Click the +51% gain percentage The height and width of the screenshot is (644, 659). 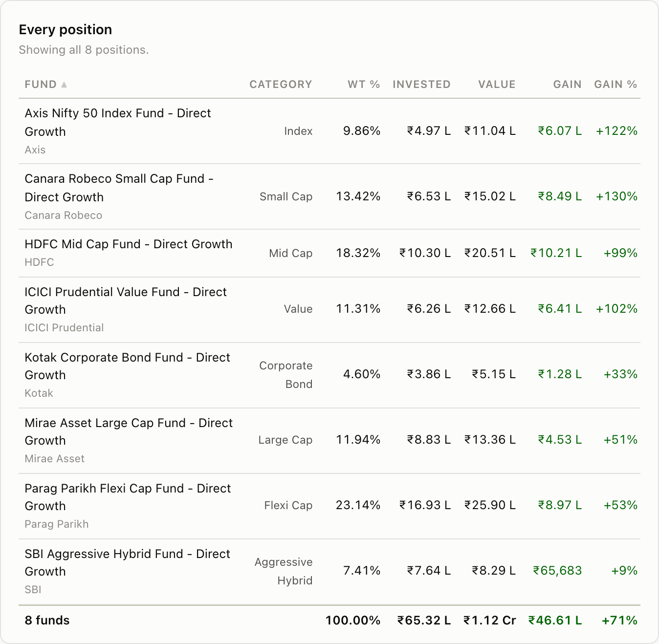click(x=620, y=440)
